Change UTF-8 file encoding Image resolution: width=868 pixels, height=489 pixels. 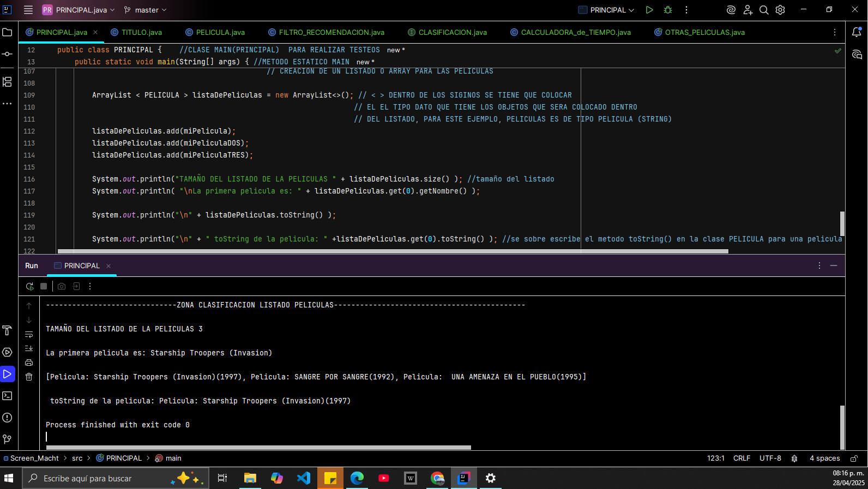click(x=770, y=458)
